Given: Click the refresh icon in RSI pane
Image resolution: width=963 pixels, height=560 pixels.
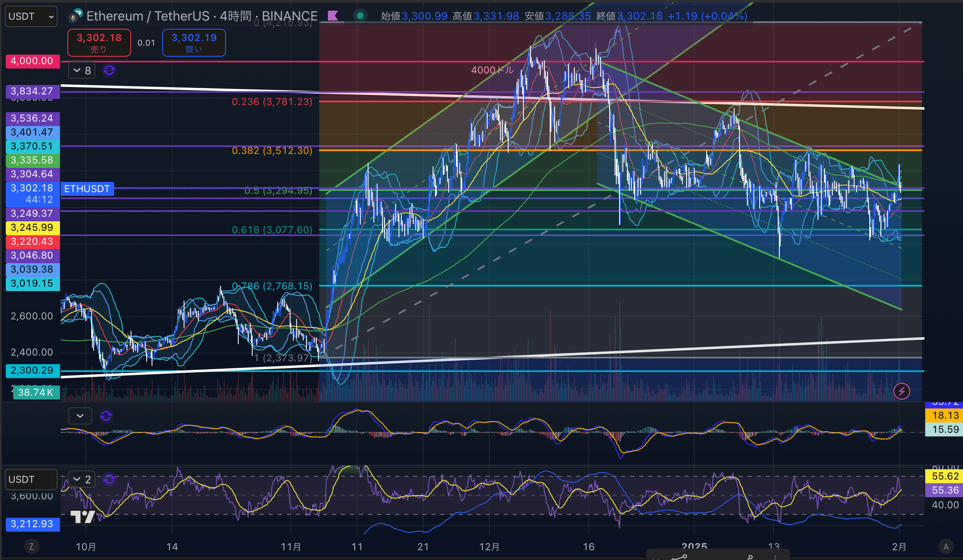Looking at the screenshot, I should pyautogui.click(x=109, y=479).
